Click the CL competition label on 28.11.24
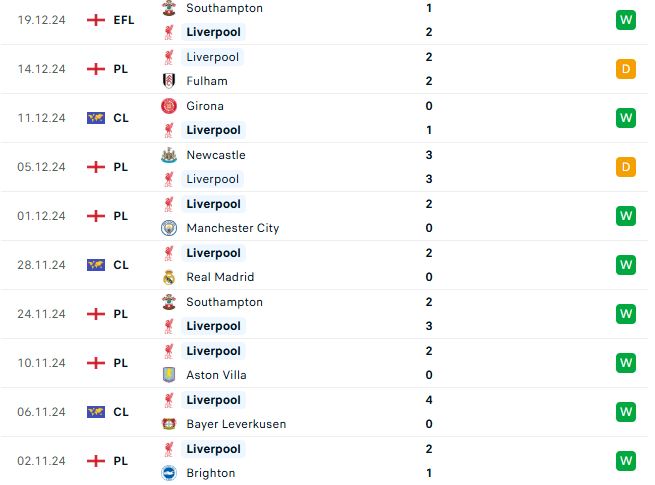Screen dimensions: 655x485 (x=121, y=265)
